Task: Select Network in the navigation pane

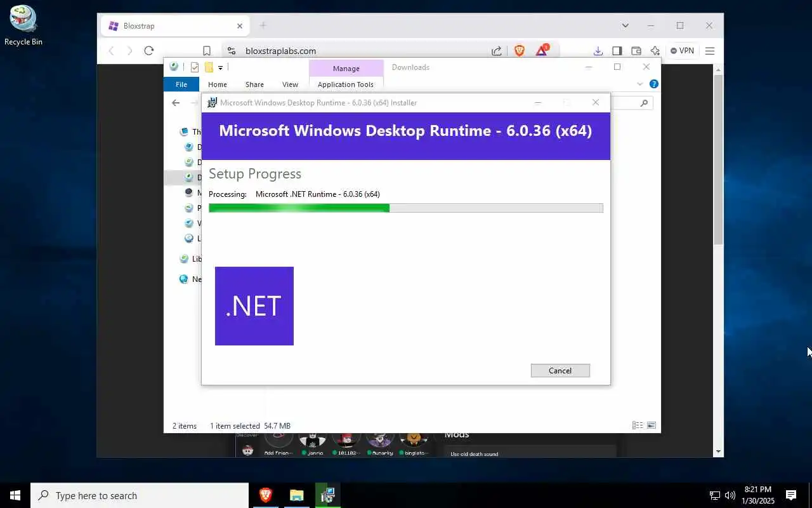Action: pos(190,279)
